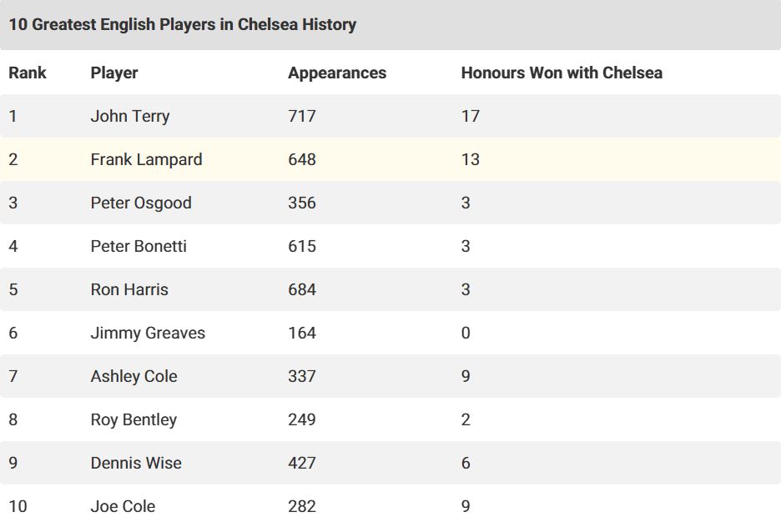Click the rank 10 cell
781x532 pixels.
click(18, 506)
